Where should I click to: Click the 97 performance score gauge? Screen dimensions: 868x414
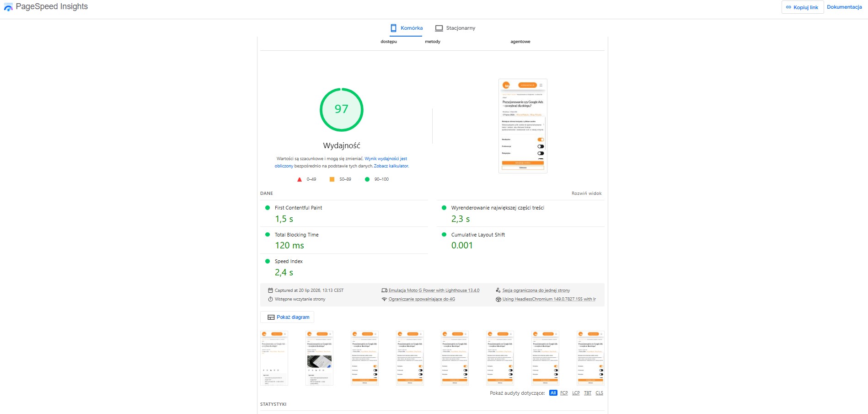click(341, 110)
